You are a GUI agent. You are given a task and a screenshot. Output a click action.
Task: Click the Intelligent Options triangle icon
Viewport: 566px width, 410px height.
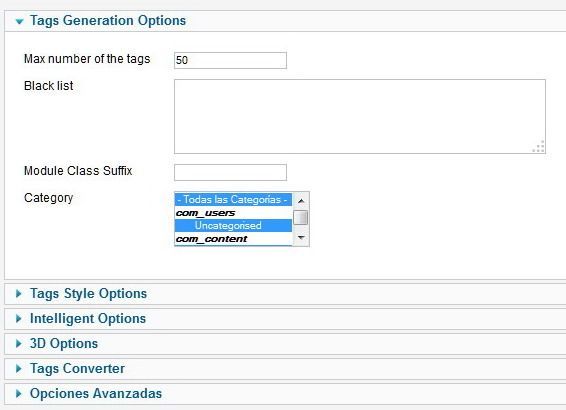(x=19, y=319)
